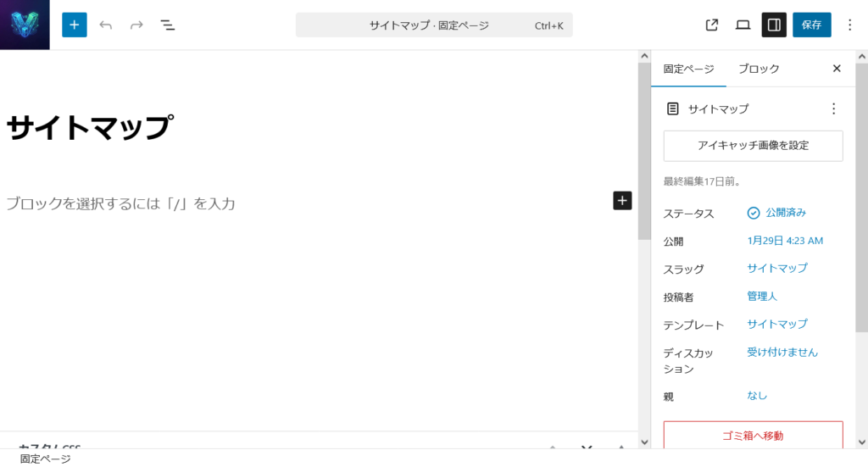Open the サイトマップ page actions menu
Screen dimensions: 868x467
[833, 108]
